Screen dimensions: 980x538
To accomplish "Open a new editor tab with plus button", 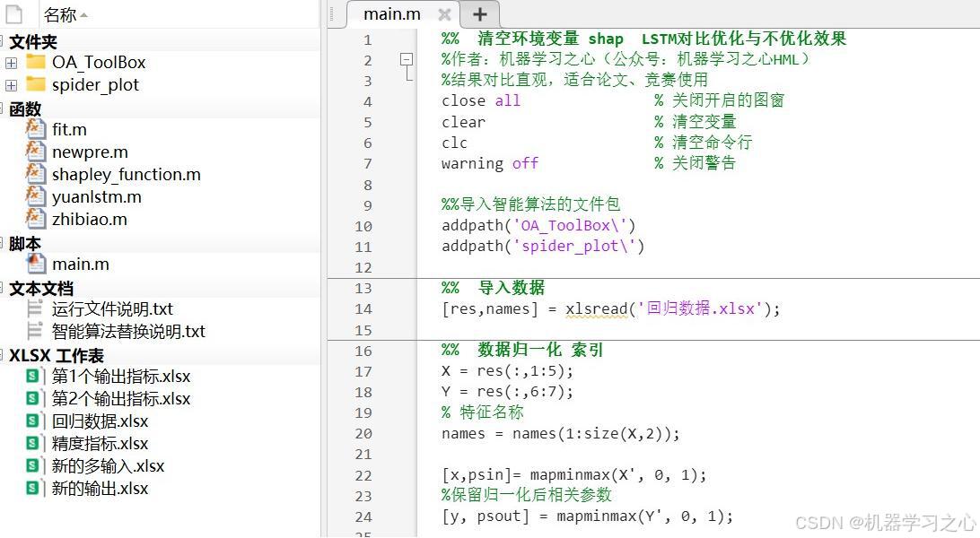I will (479, 14).
